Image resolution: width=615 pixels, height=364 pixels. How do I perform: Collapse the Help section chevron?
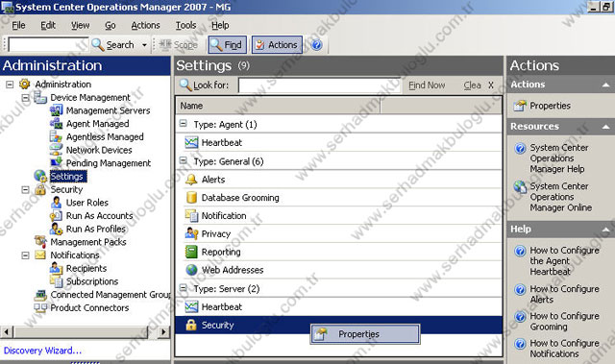click(x=605, y=230)
